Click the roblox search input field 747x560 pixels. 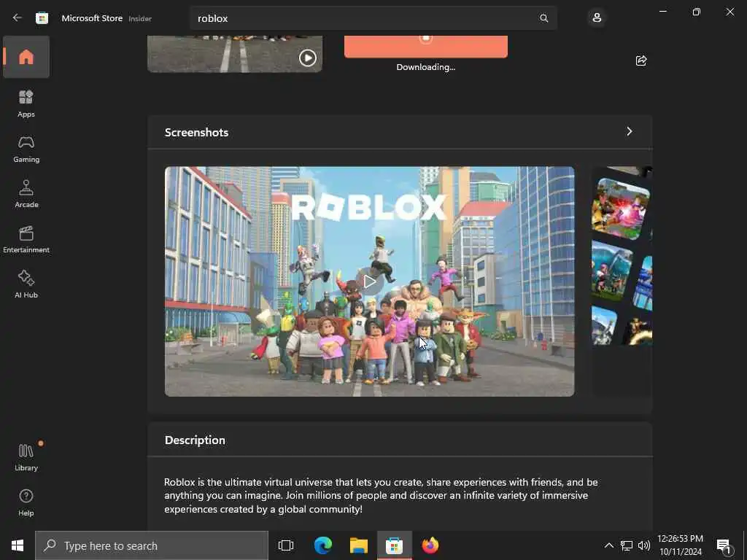[x=373, y=18]
